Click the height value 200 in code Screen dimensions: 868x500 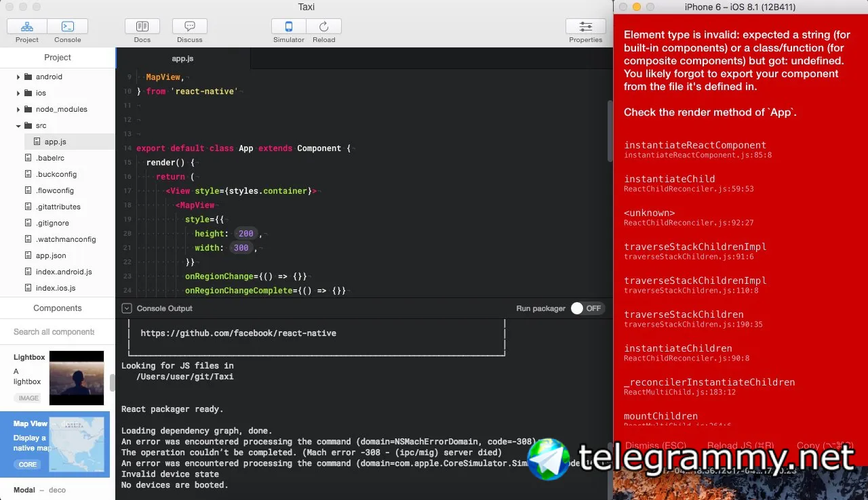[245, 234]
